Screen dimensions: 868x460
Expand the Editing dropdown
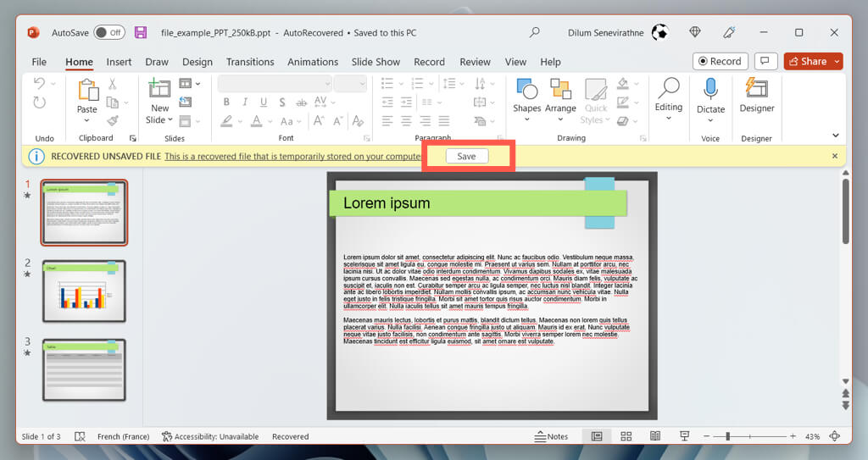668,119
